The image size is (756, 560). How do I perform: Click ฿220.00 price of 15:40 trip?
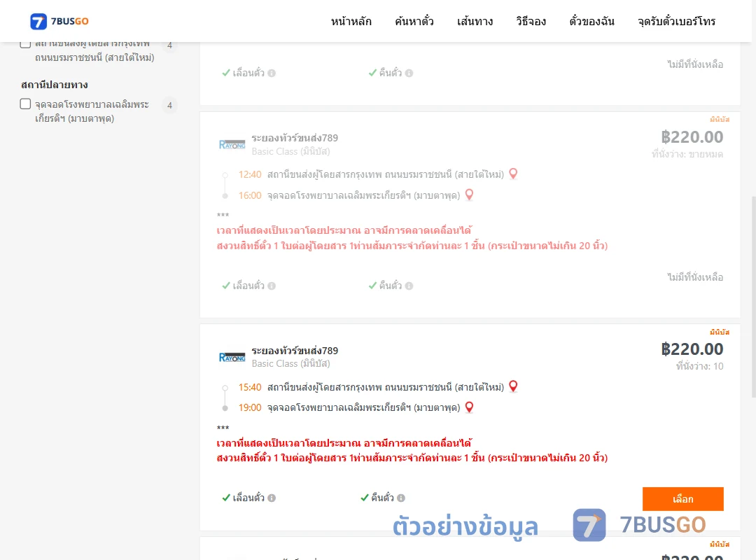point(692,349)
